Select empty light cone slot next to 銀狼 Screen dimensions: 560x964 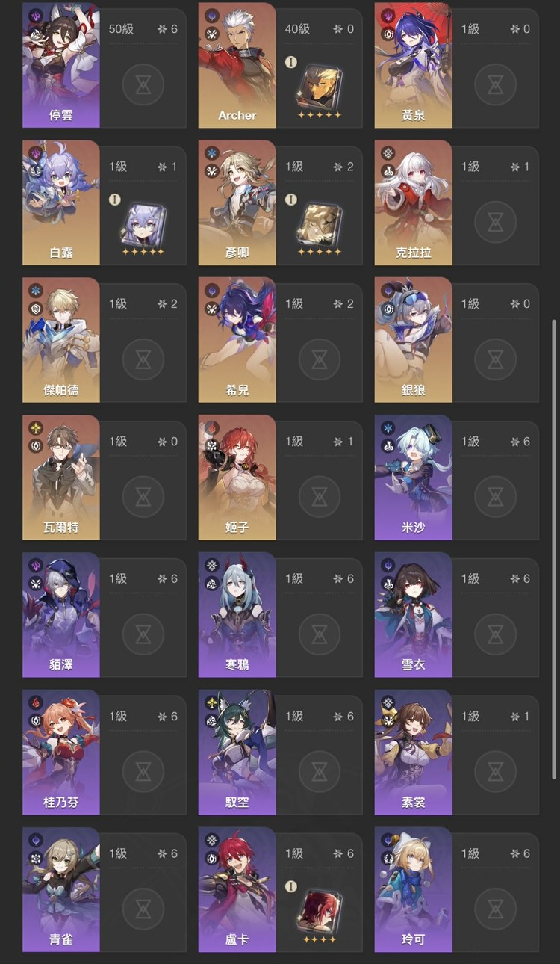click(496, 359)
